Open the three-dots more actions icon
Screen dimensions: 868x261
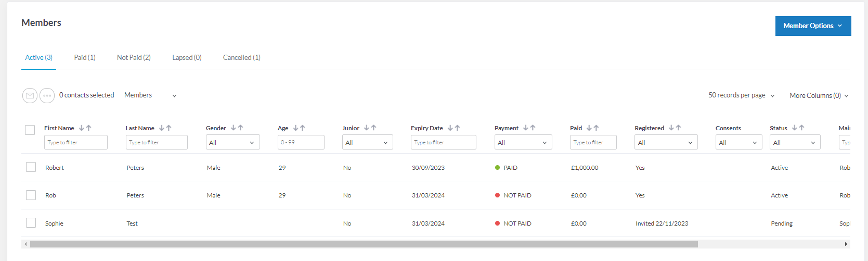tap(47, 95)
